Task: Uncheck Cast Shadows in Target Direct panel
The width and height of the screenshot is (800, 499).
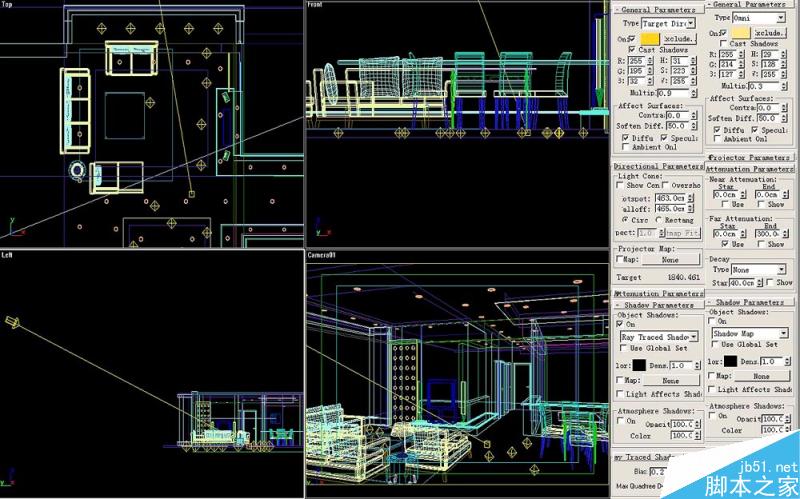Action: click(632, 49)
